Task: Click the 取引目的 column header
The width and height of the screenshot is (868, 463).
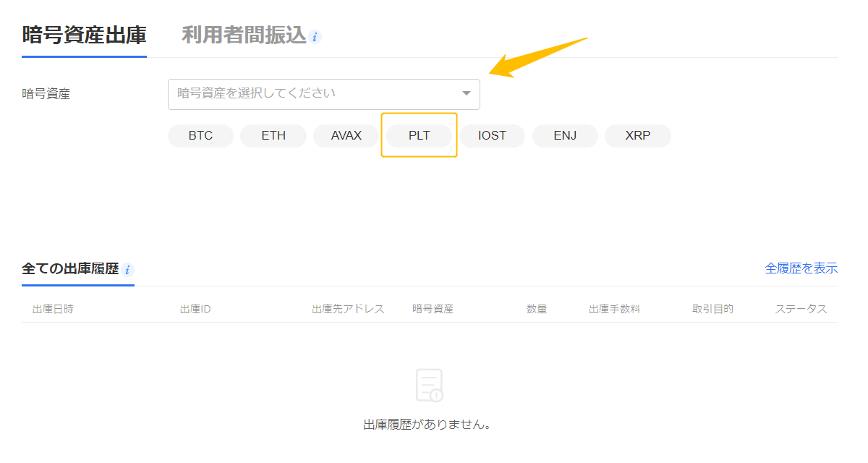Action: point(712,309)
